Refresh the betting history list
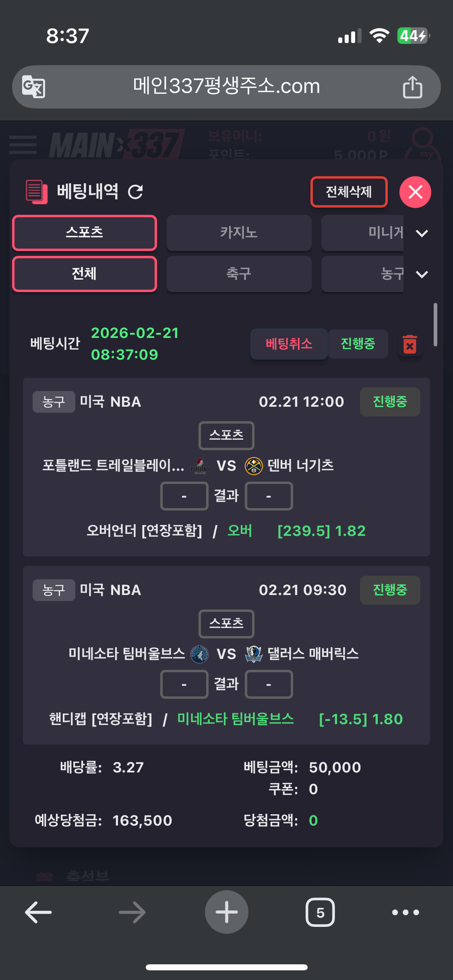Image resolution: width=453 pixels, height=980 pixels. (135, 192)
